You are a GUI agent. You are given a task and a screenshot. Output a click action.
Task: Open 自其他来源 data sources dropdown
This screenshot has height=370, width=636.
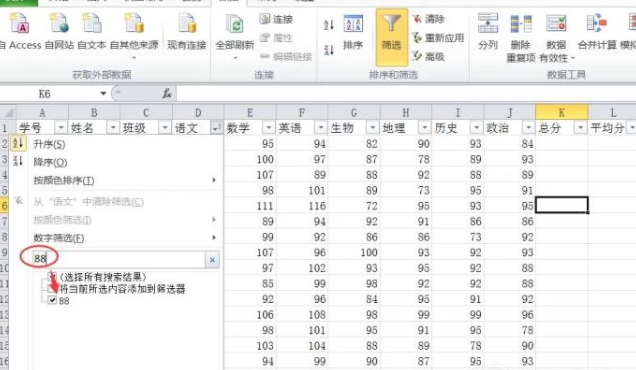[134, 37]
